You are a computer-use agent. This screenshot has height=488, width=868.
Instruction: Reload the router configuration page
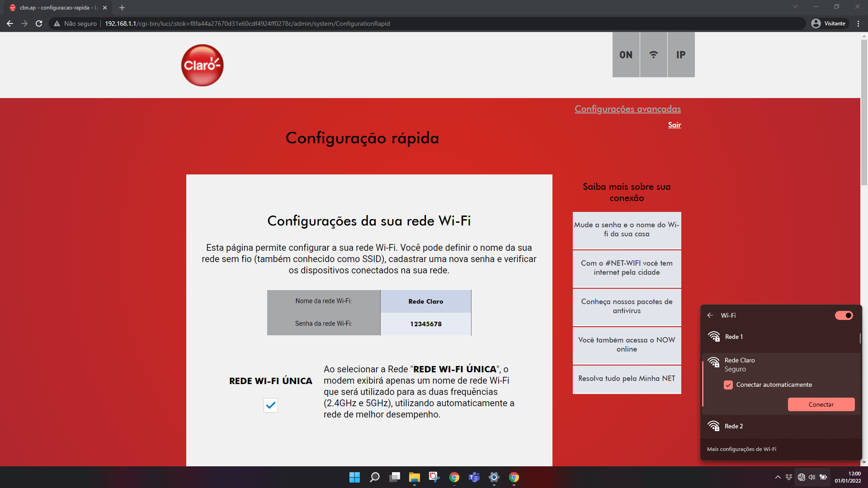(39, 23)
